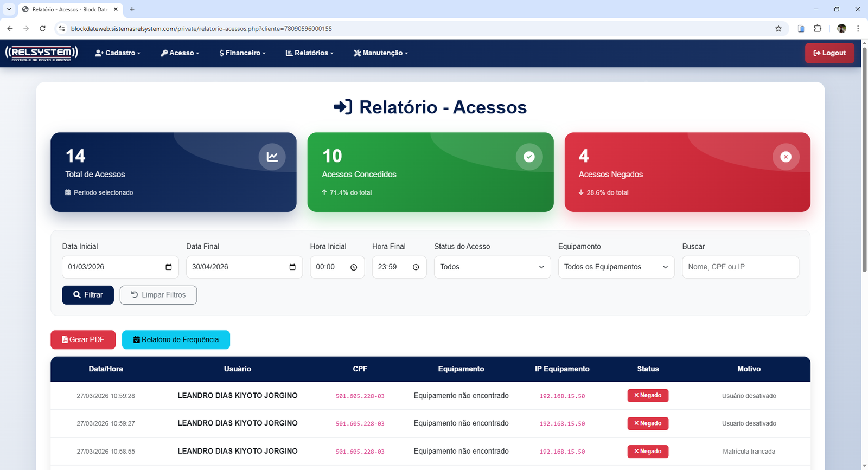This screenshot has height=470, width=868.
Task: Click the calendar icon in Data Inicial
Action: (168, 267)
